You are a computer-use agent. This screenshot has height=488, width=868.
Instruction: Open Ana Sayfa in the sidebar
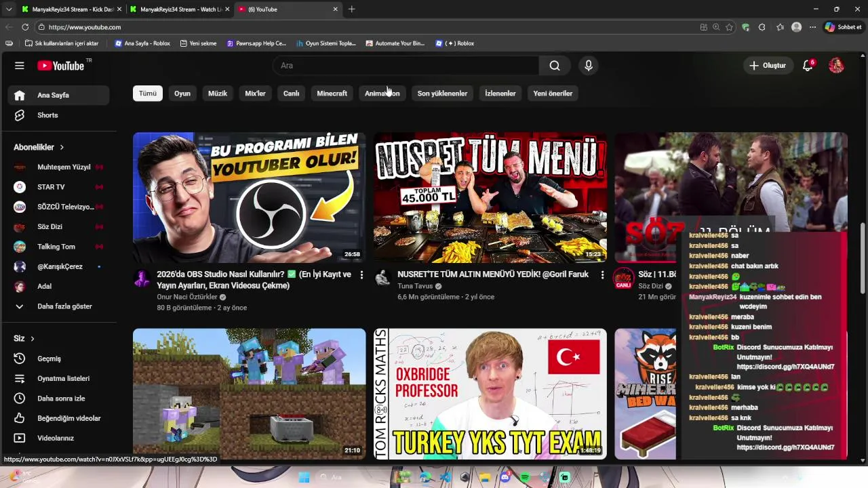pyautogui.click(x=58, y=96)
